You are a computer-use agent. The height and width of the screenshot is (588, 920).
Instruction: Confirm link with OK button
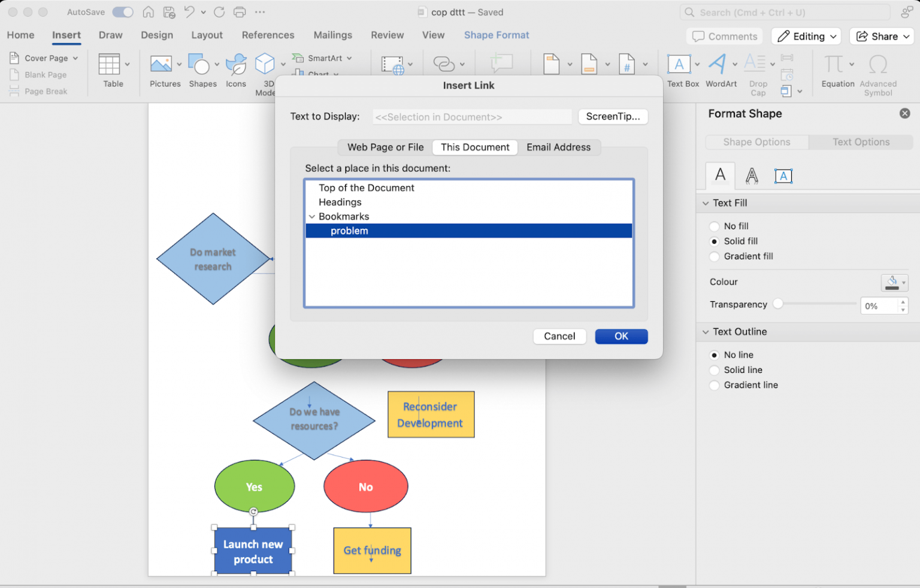(621, 336)
